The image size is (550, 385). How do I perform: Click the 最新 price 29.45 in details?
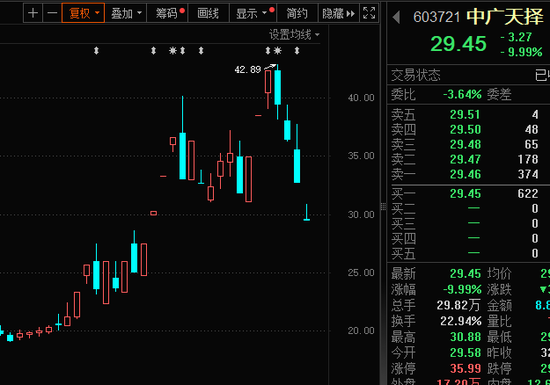pos(465,273)
